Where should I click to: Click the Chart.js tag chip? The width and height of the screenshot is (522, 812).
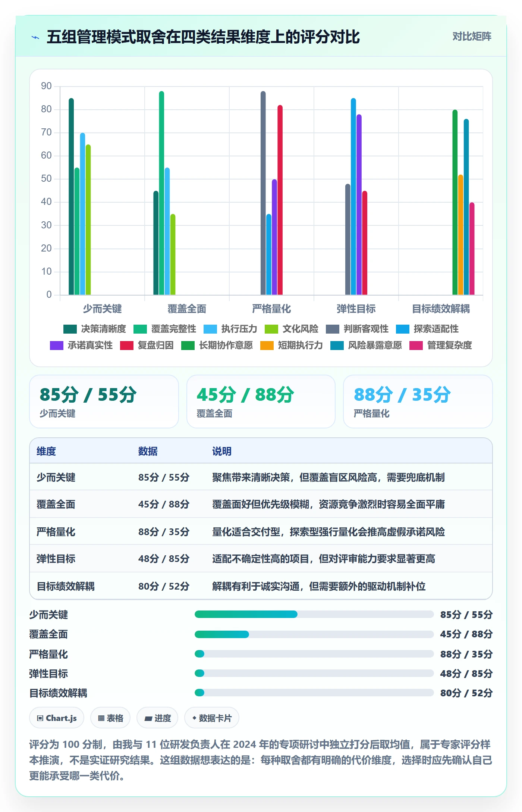[57, 718]
